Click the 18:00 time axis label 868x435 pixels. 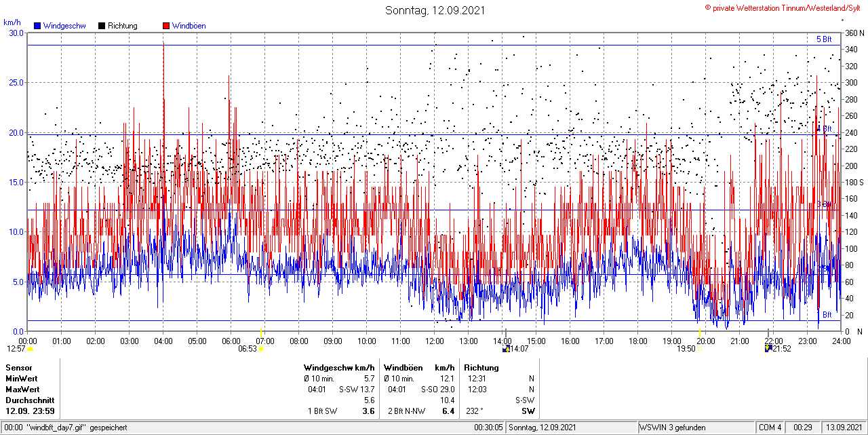pyautogui.click(x=638, y=341)
